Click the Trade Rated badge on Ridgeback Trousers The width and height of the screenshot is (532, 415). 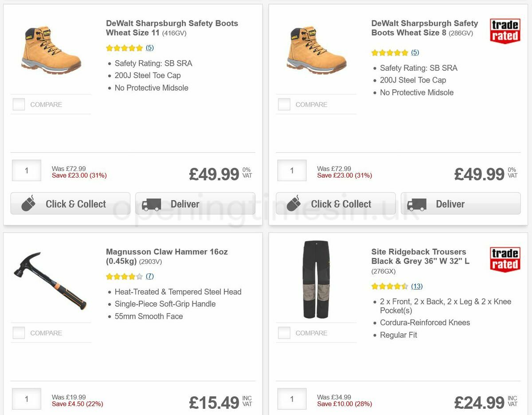pos(505,260)
